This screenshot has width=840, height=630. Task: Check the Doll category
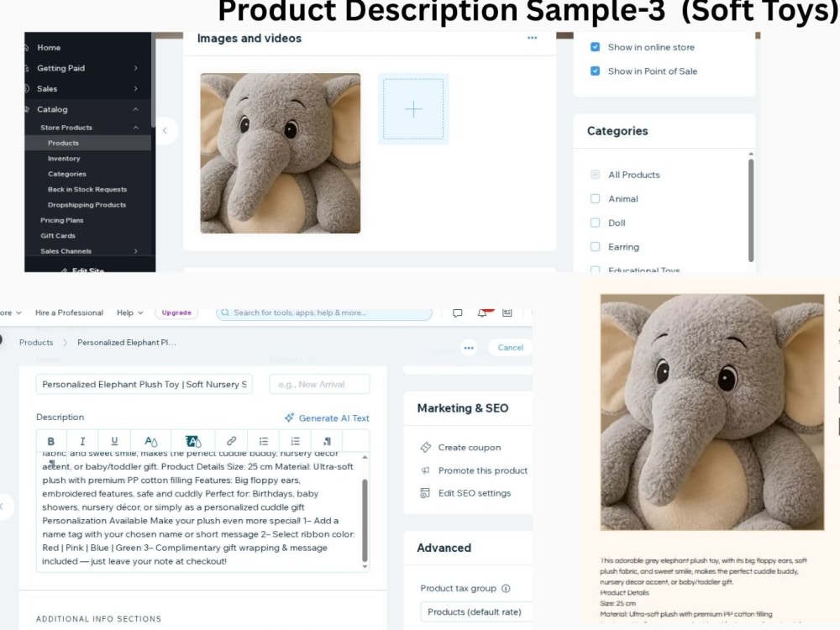tap(595, 223)
